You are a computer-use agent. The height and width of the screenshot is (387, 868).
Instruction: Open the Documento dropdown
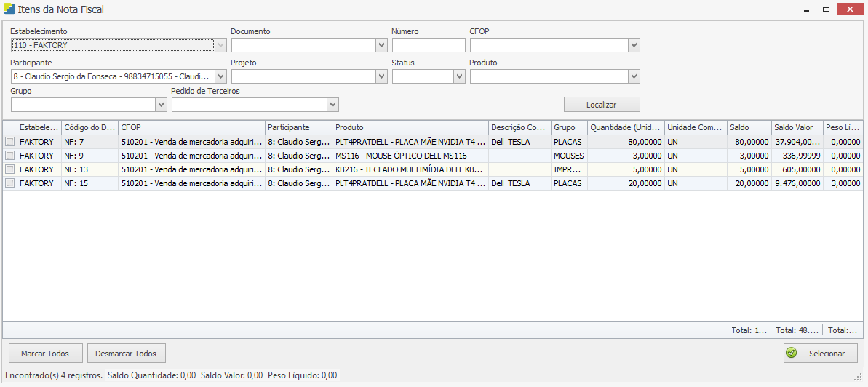pos(381,46)
